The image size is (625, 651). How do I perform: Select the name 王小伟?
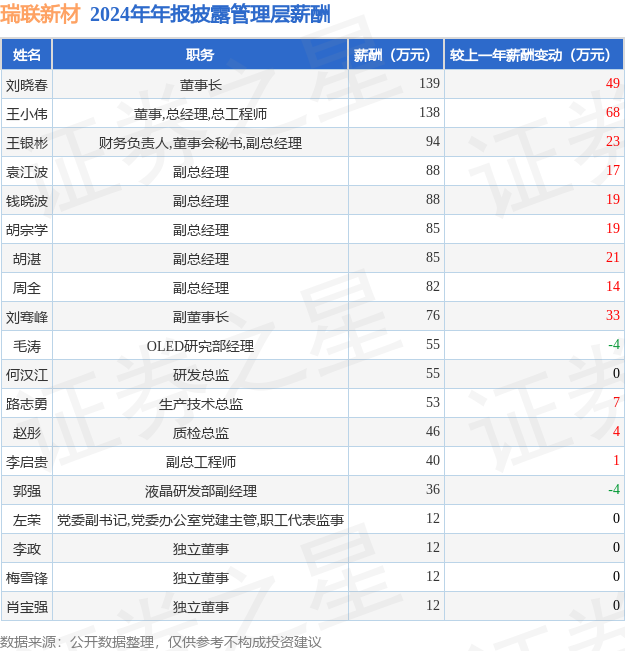coord(27,114)
